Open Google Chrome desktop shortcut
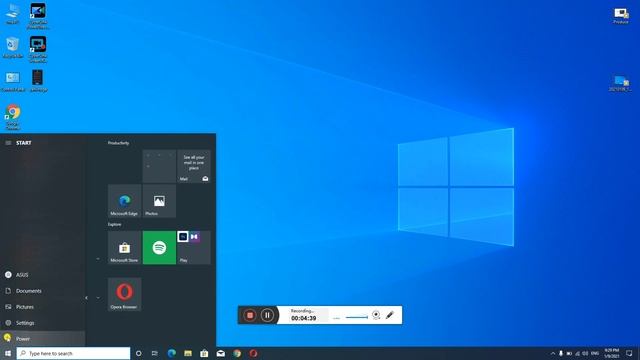Screen dimensions: 640x360 (x=13, y=117)
